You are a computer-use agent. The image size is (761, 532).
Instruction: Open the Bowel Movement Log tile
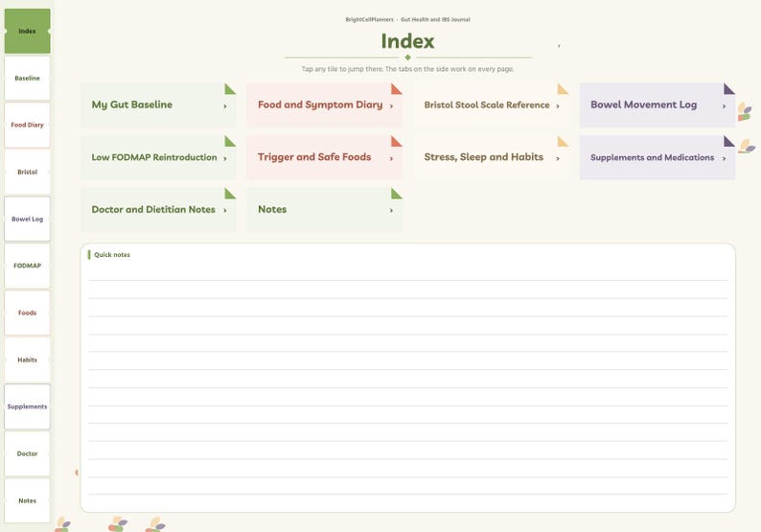tap(657, 104)
